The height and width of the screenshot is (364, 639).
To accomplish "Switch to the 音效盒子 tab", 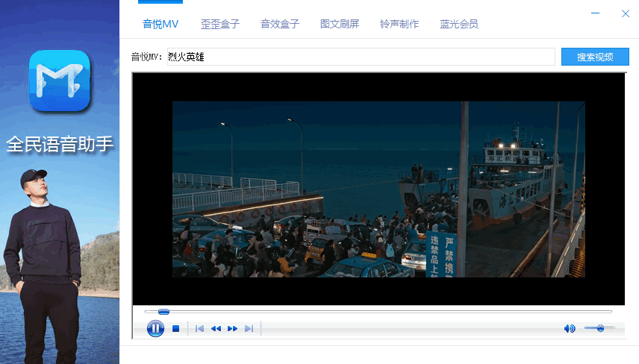I will [x=280, y=24].
